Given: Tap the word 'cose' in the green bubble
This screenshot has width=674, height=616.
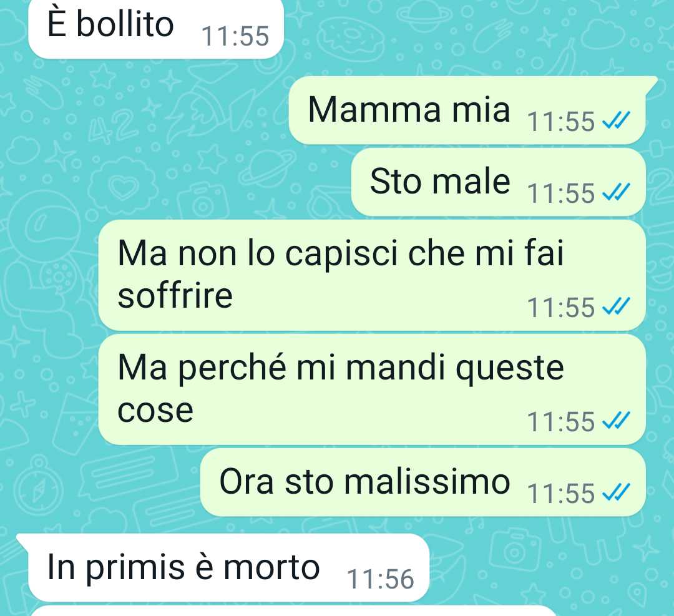Looking at the screenshot, I should [x=155, y=411].
